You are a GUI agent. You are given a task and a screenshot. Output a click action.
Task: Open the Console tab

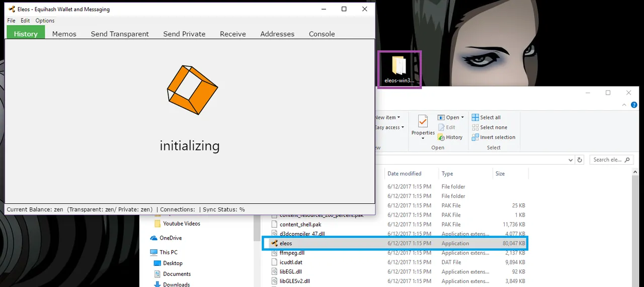(322, 34)
